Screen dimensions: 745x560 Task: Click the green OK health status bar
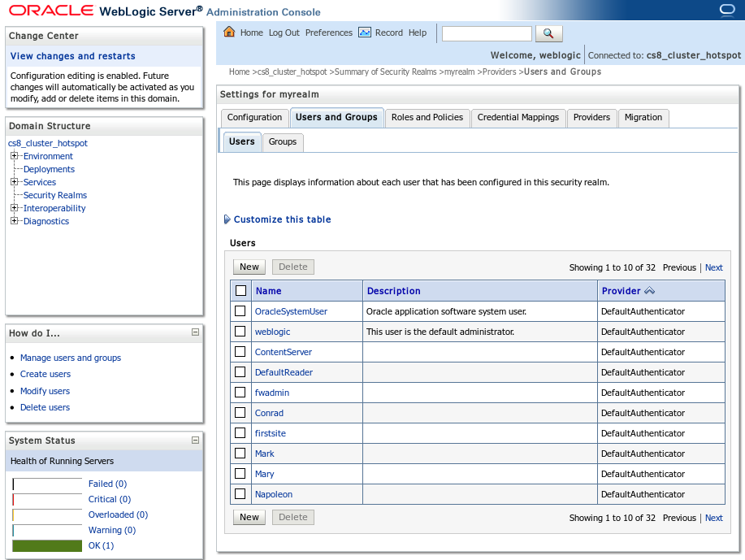click(47, 545)
